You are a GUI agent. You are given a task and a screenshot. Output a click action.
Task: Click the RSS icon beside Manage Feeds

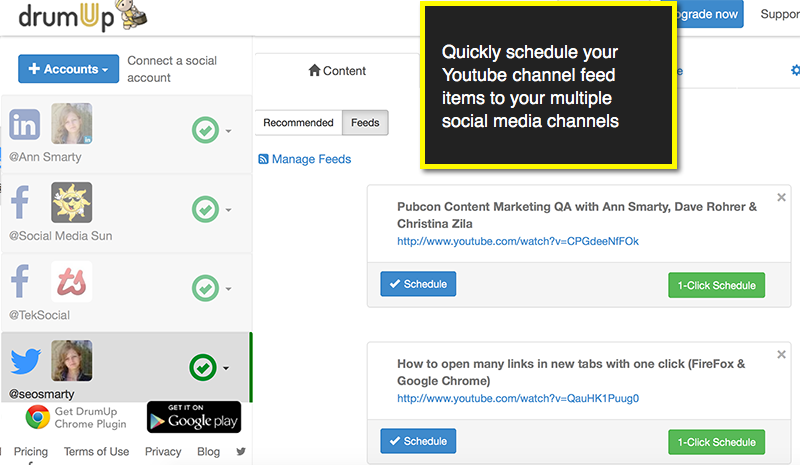[x=263, y=159]
